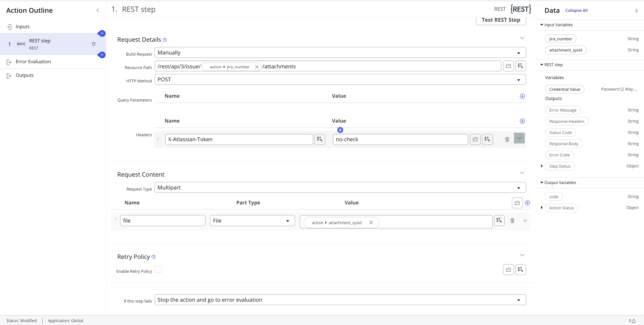Screen dimensions: 644x325
Task: Enable the Retry Policy checkbox
Action: coord(158,270)
